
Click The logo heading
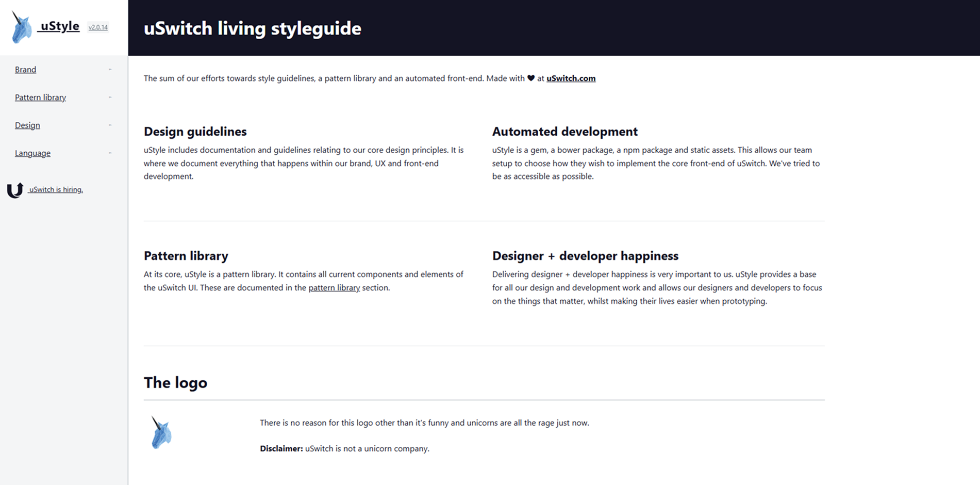pyautogui.click(x=175, y=382)
